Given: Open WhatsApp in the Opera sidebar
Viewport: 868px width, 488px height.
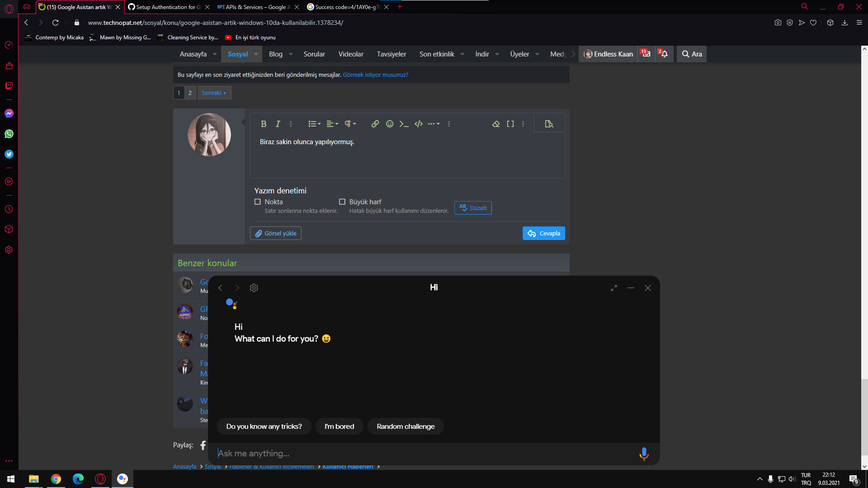Looking at the screenshot, I should (x=9, y=134).
